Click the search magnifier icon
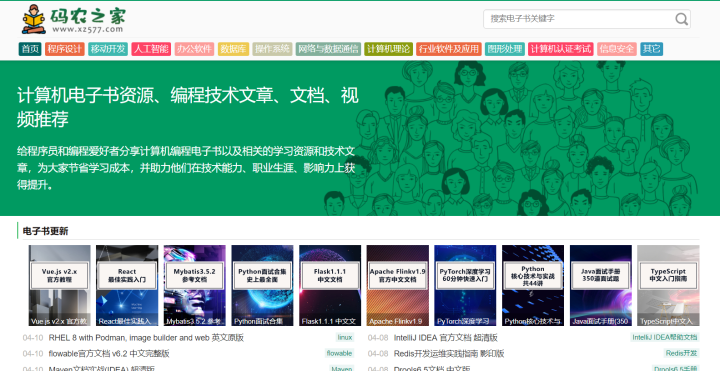 click(681, 19)
